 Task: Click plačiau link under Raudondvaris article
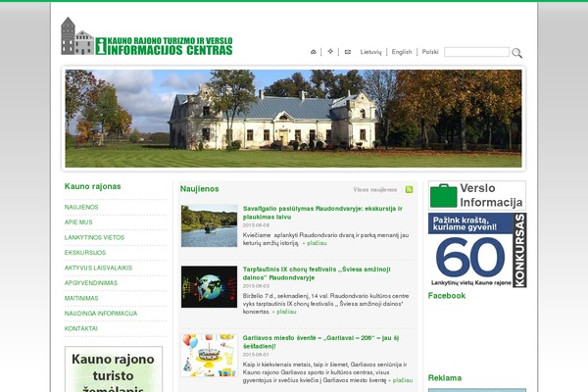pyautogui.click(x=317, y=243)
